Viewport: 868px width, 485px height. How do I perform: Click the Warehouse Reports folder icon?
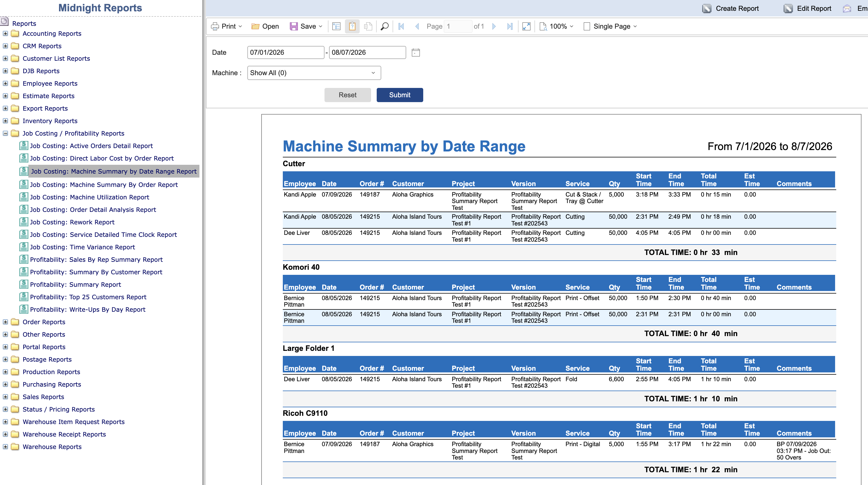[15, 447]
